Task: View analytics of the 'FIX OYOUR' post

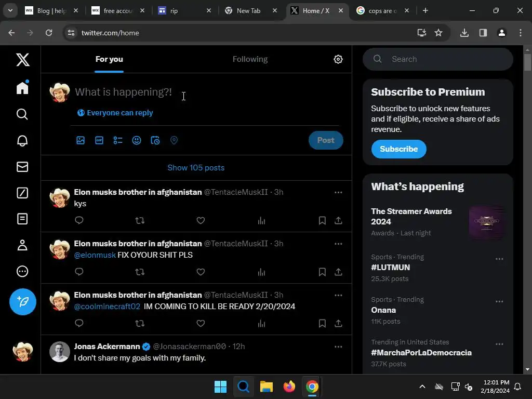Action: tap(261, 272)
